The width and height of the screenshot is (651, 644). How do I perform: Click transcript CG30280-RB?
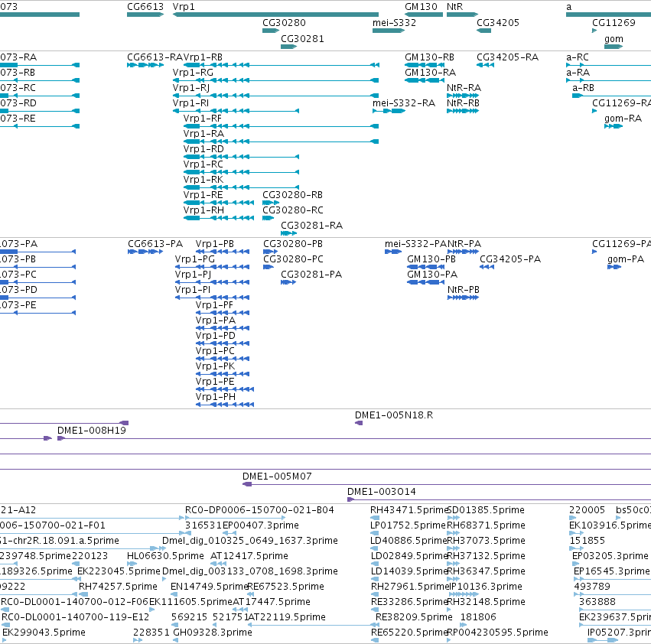[x=271, y=203]
